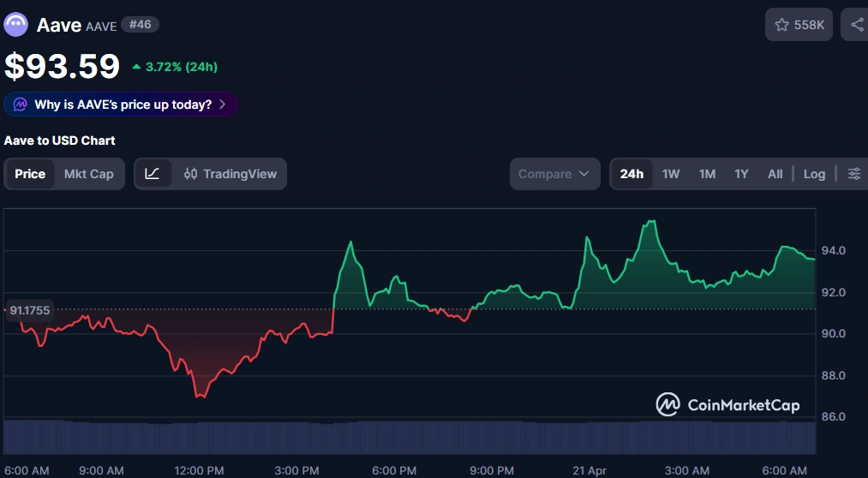Click the 3:00 PM x-axis label
Viewport: 868px width, 478px height.
pyautogui.click(x=296, y=471)
